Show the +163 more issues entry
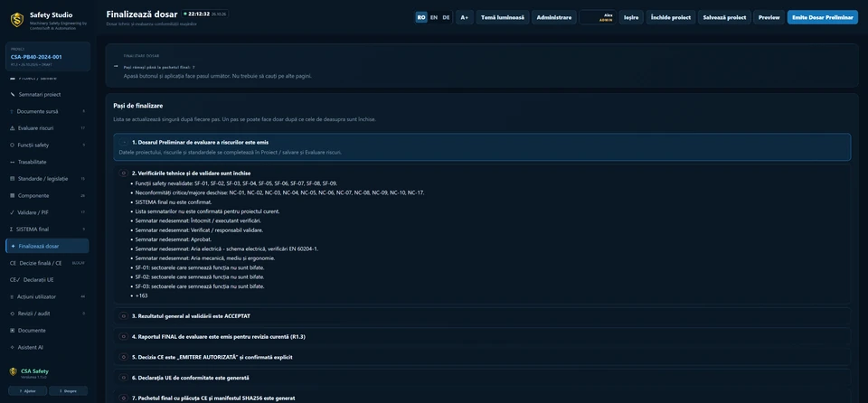This screenshot has height=403, width=868. click(x=141, y=295)
